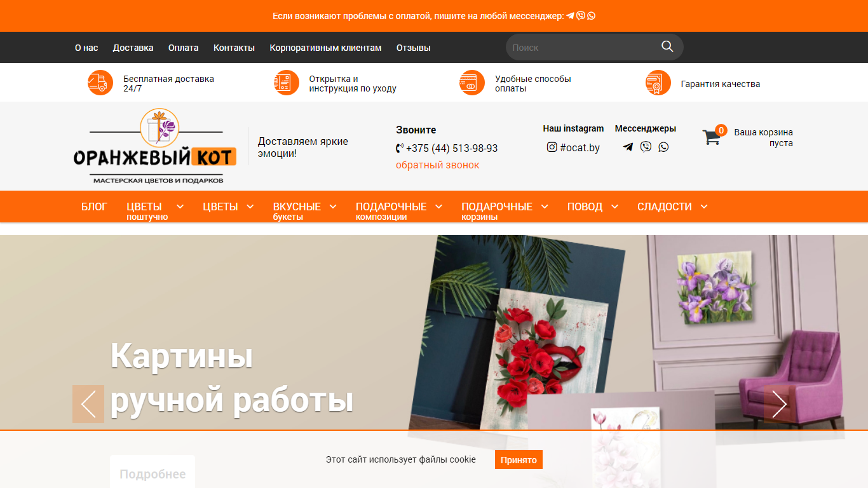Open Telegram under Мессенджеры
Viewport: 868px width, 488px height.
coord(628,147)
